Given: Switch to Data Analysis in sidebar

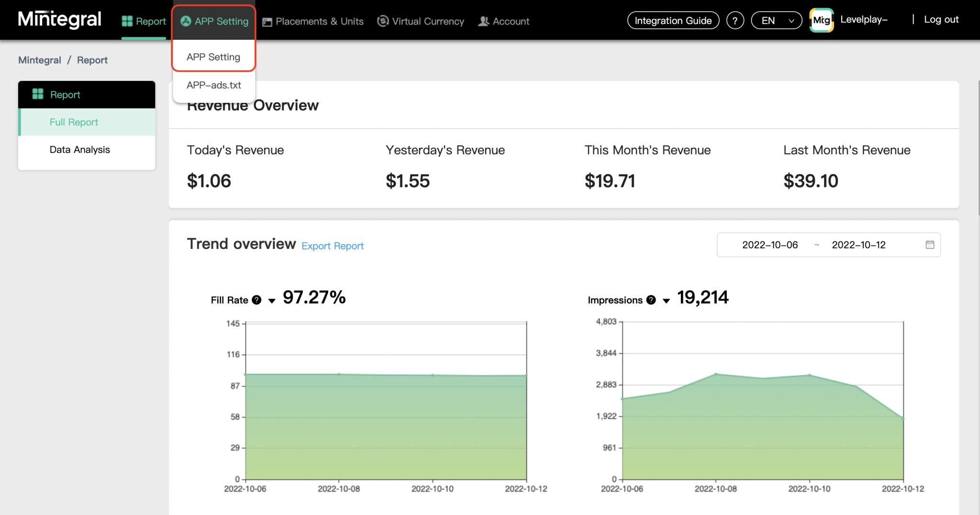Looking at the screenshot, I should [x=79, y=149].
